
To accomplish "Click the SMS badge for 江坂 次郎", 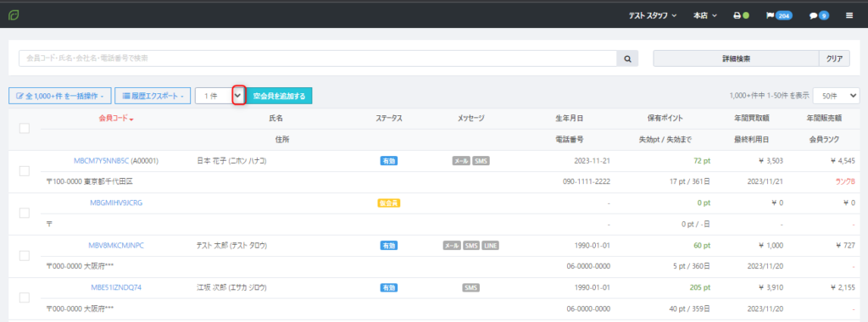I will 471,288.
